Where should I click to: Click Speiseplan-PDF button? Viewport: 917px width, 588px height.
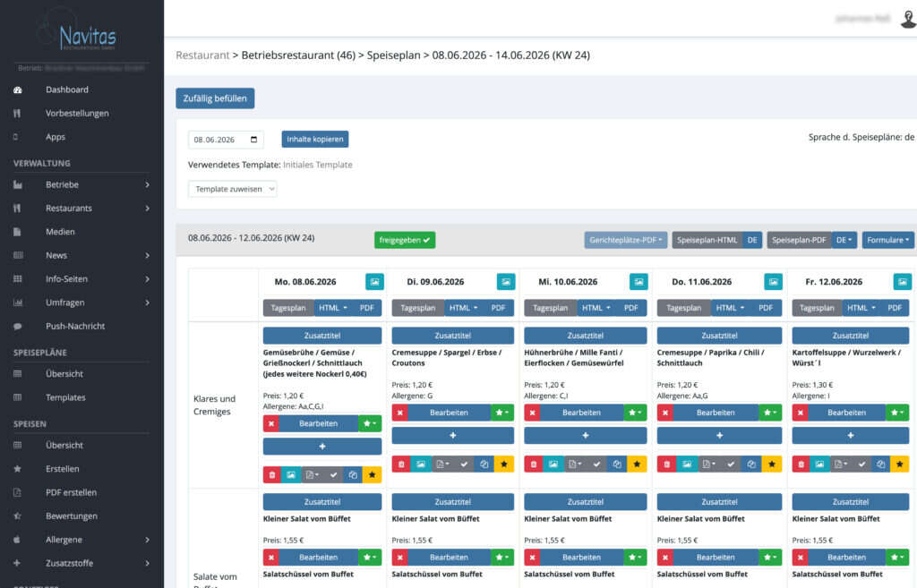click(799, 240)
